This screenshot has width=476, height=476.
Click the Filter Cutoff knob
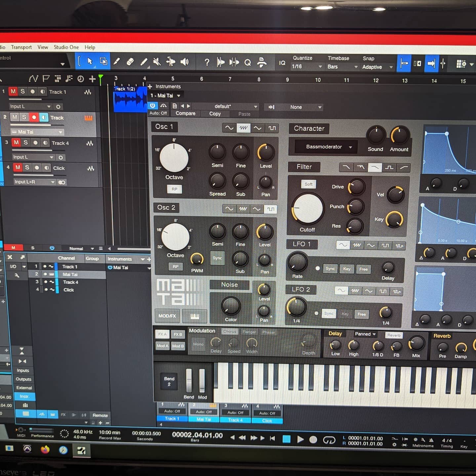click(x=308, y=209)
